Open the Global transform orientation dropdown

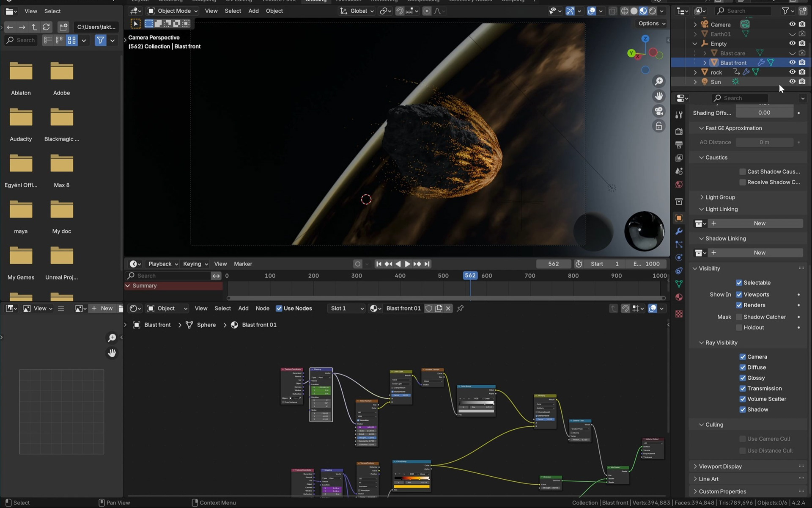pos(357,11)
